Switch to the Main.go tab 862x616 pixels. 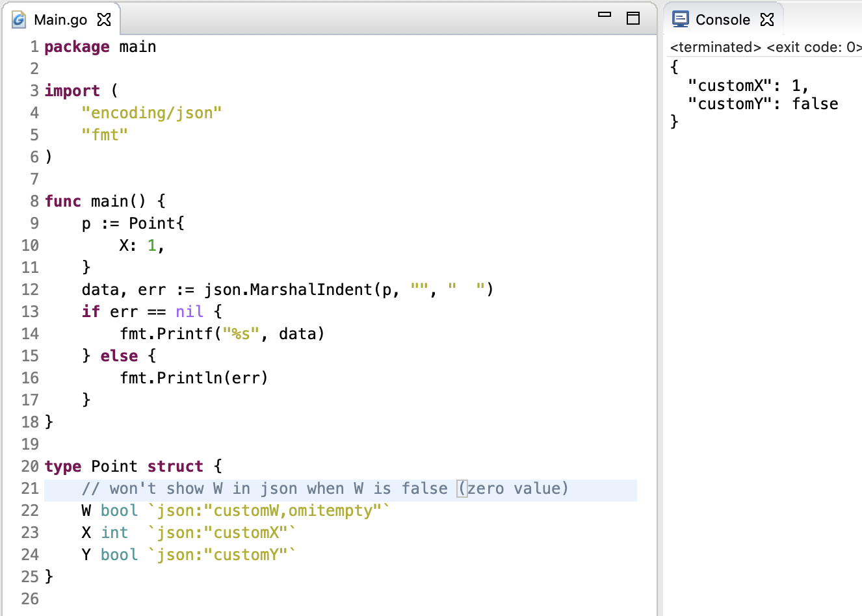click(60, 19)
